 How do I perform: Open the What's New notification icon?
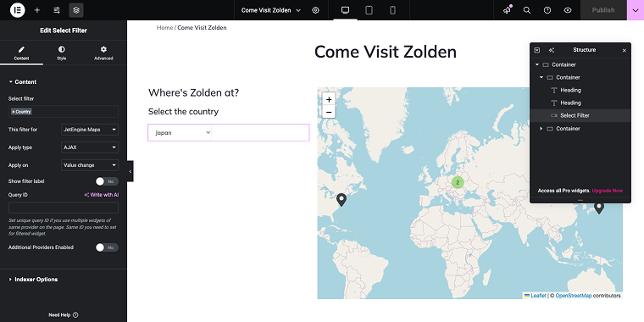pyautogui.click(x=507, y=10)
